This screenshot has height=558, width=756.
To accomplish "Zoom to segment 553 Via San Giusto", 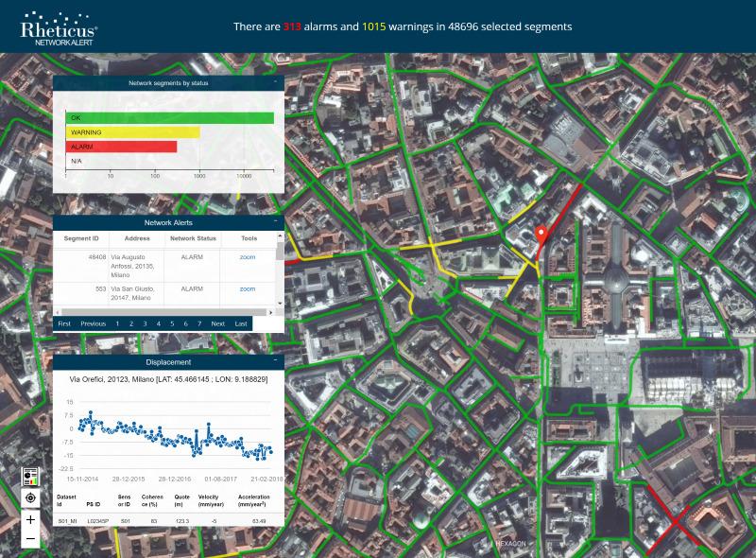I will (248, 288).
